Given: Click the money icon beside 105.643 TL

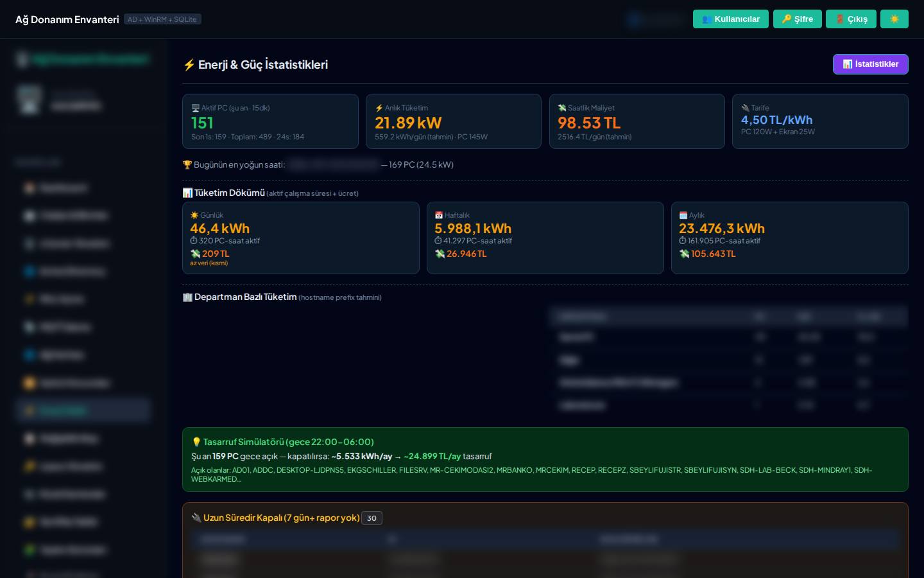Looking at the screenshot, I should 684,254.
